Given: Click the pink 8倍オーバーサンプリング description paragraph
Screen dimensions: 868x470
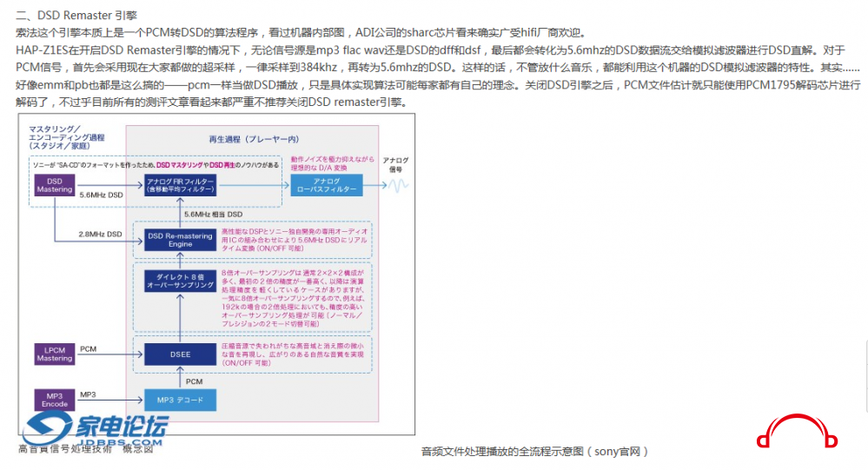Looking at the screenshot, I should pos(293,298).
